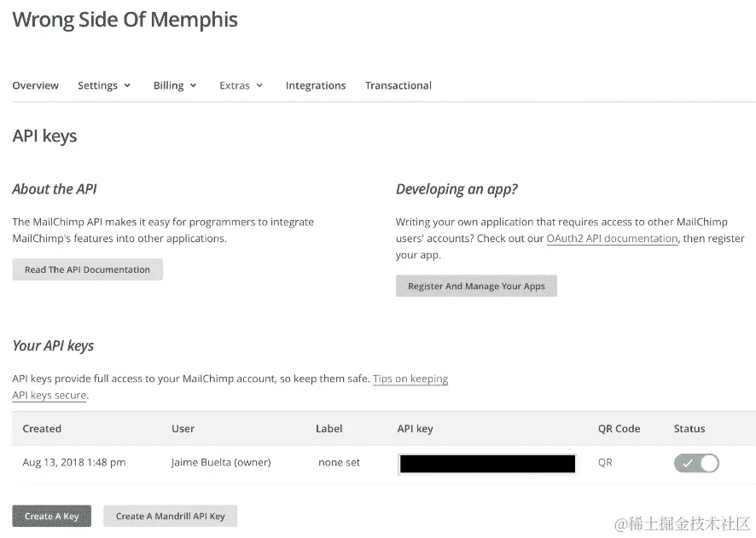
Task: Go to the Overview tab
Action: pos(36,86)
